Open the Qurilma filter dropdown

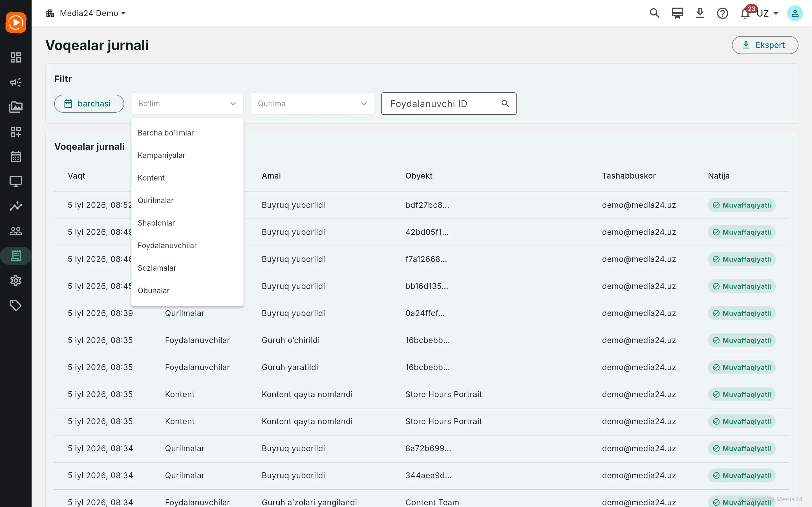coord(312,104)
